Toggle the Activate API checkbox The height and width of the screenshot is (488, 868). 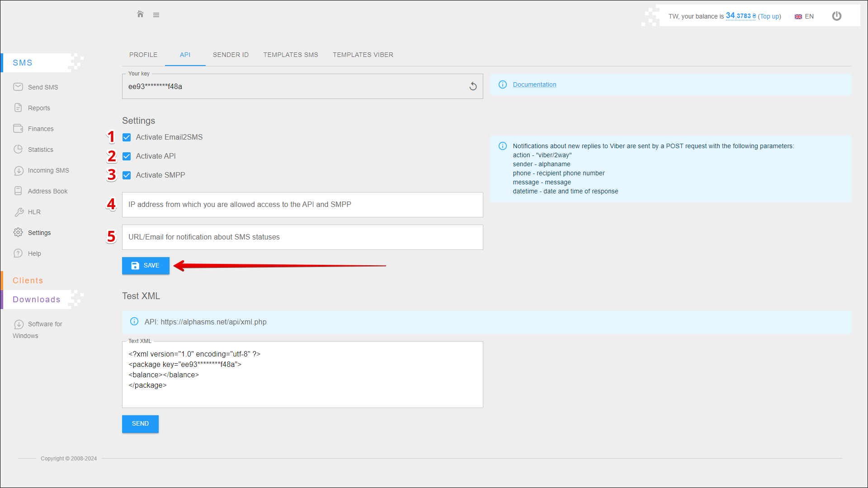(x=127, y=156)
